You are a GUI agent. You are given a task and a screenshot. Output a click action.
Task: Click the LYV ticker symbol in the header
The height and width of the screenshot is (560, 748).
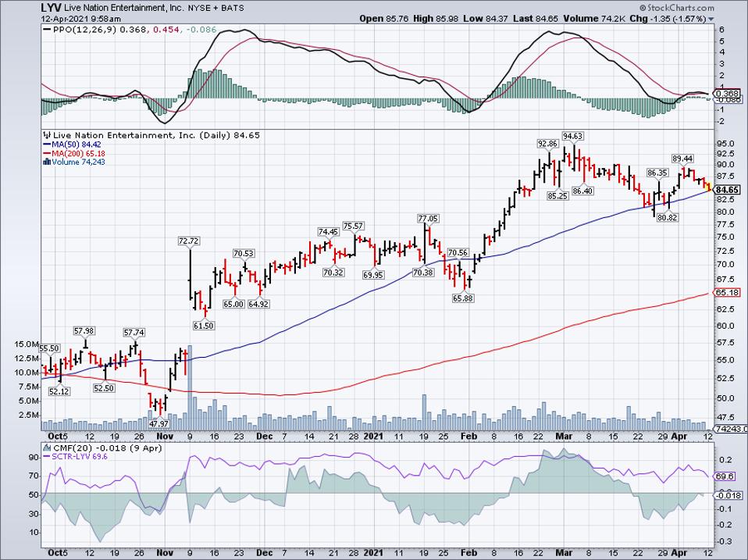(x=51, y=7)
